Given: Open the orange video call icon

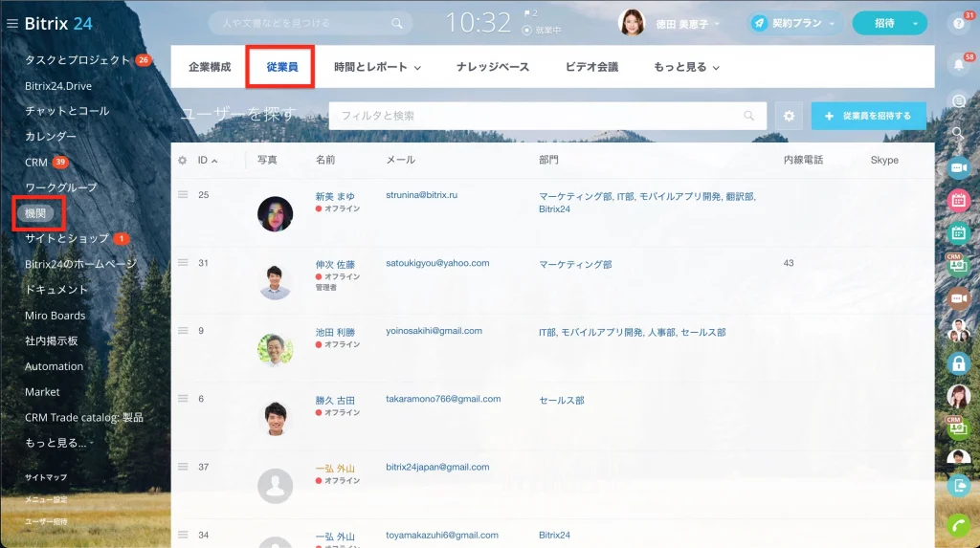Looking at the screenshot, I should point(958,298).
